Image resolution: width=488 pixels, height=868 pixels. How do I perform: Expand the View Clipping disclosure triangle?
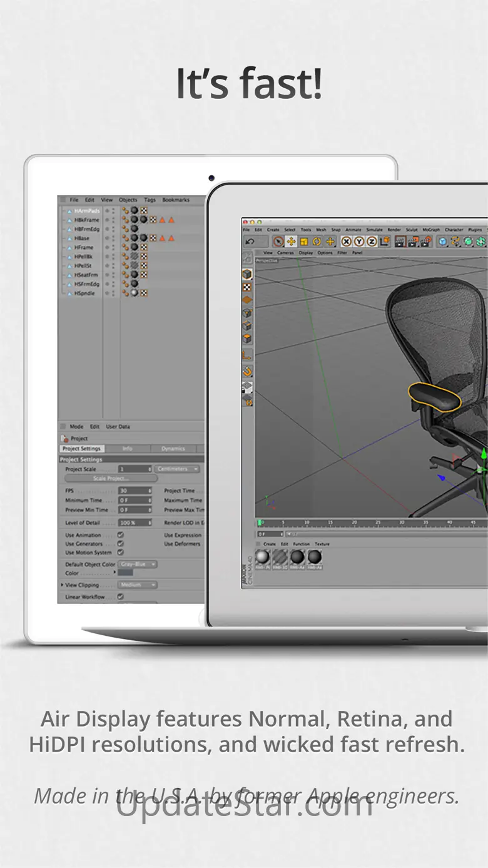[62, 585]
